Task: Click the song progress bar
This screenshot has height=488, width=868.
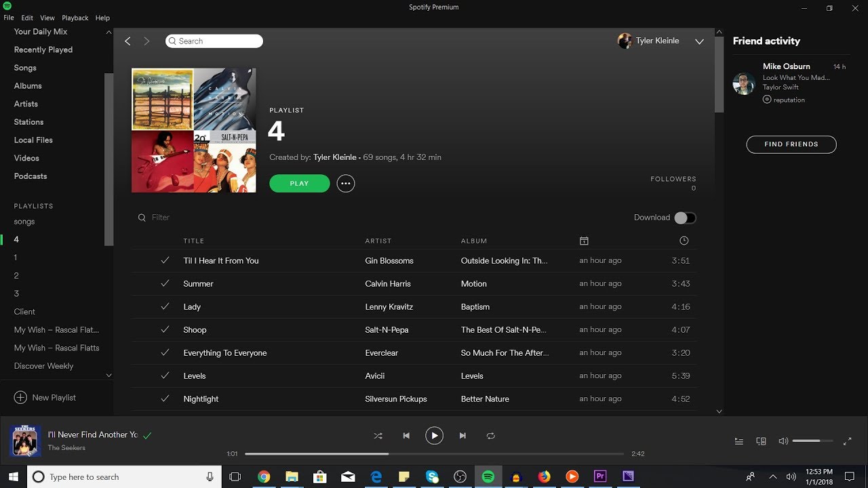Action: pyautogui.click(x=434, y=453)
